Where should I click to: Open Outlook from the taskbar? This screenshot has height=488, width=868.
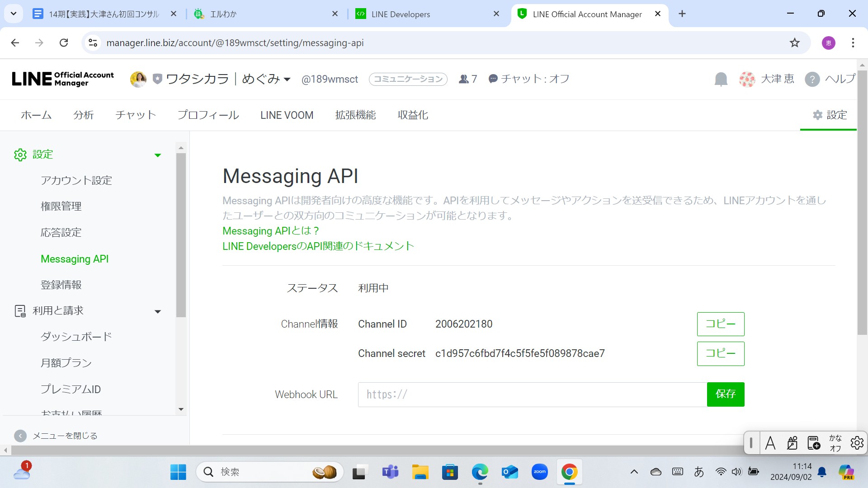tap(510, 472)
